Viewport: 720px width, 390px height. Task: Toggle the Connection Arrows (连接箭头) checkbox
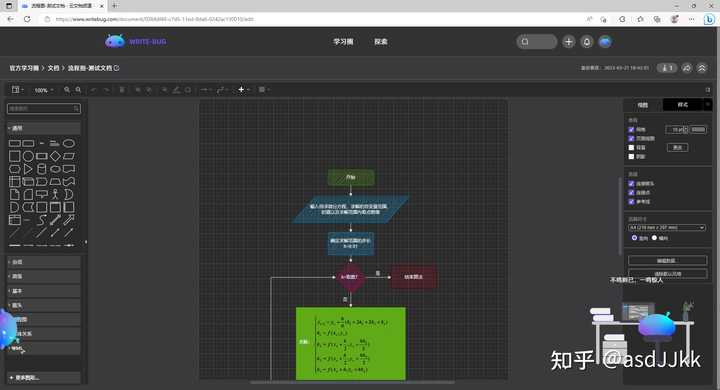point(631,184)
